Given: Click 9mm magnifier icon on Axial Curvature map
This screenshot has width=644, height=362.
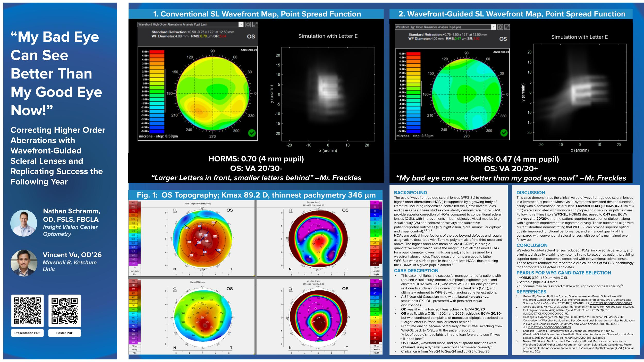Looking at the screenshot, I should tap(175, 211).
